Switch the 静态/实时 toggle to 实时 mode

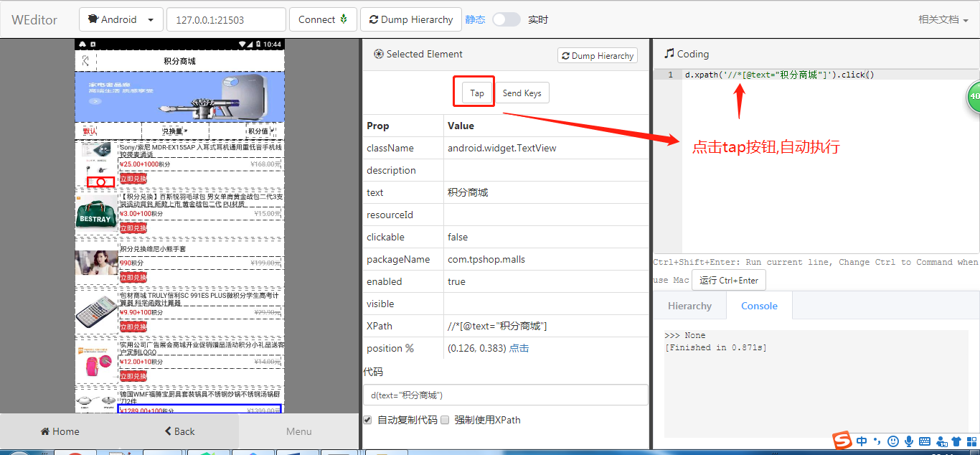(x=507, y=19)
